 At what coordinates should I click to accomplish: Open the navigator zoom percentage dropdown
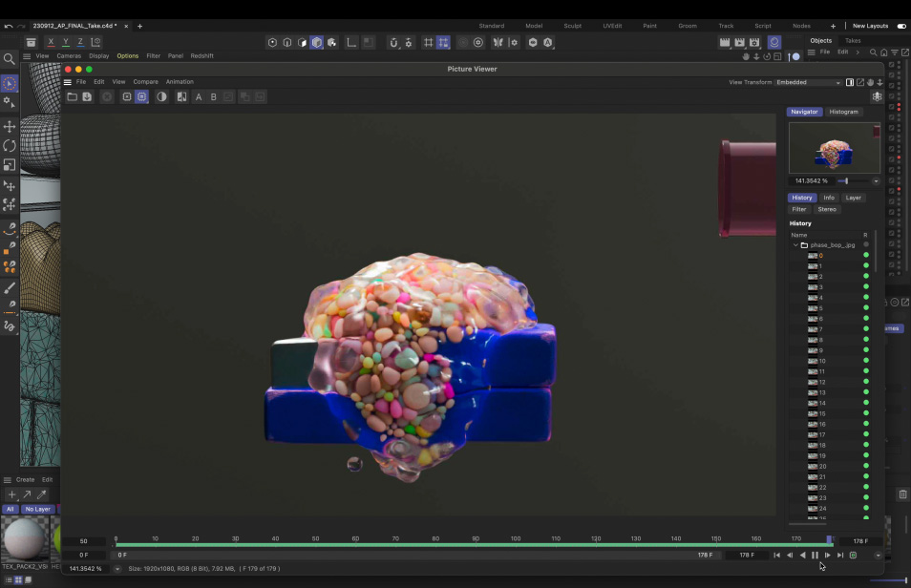click(877, 180)
